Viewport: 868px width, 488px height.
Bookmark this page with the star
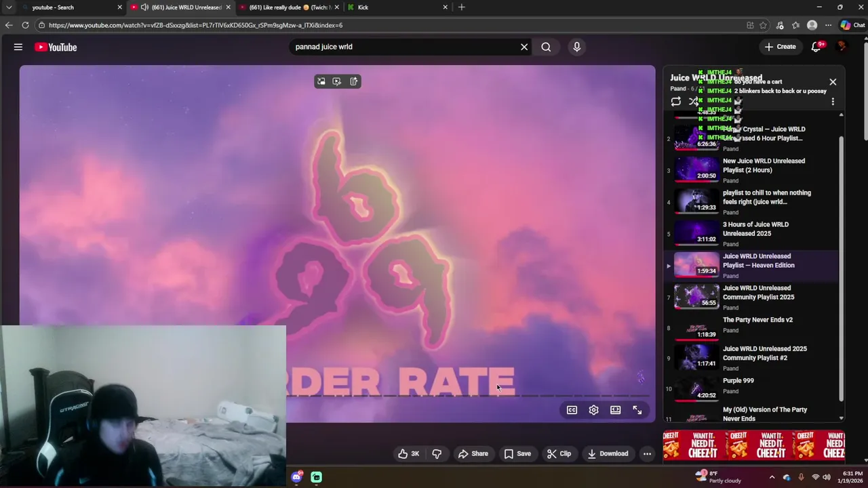pos(764,25)
